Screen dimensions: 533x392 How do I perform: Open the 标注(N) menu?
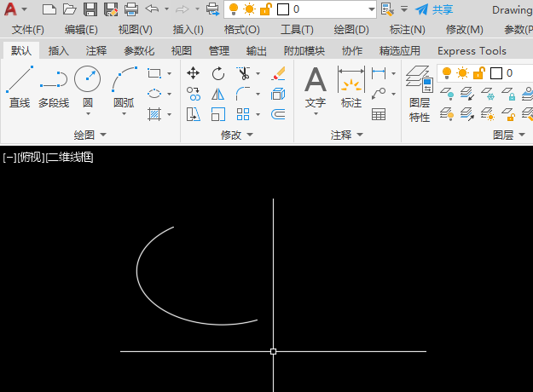click(x=408, y=30)
